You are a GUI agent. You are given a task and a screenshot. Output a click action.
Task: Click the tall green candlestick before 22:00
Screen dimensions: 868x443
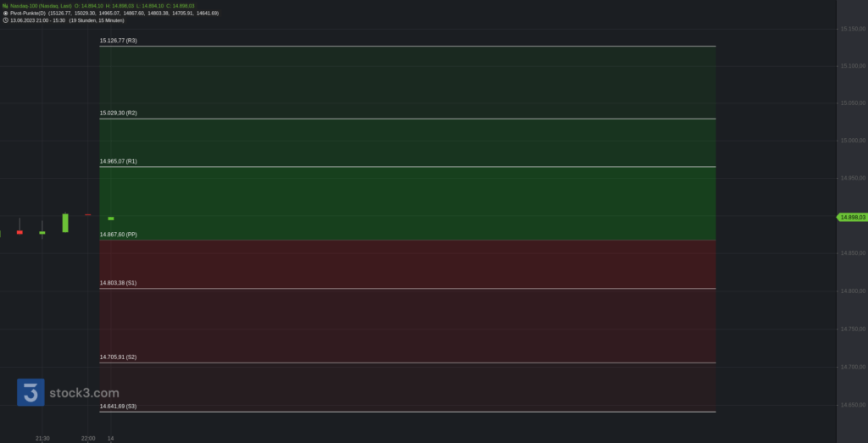tap(65, 223)
